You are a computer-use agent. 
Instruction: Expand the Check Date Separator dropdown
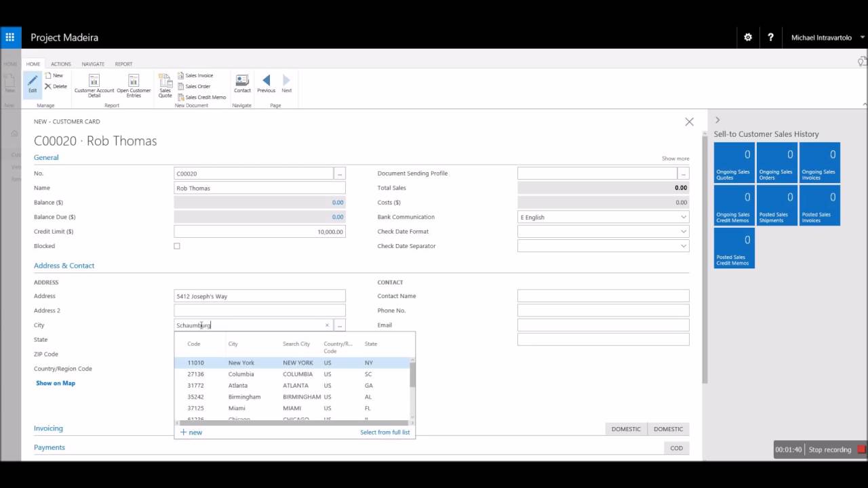683,246
